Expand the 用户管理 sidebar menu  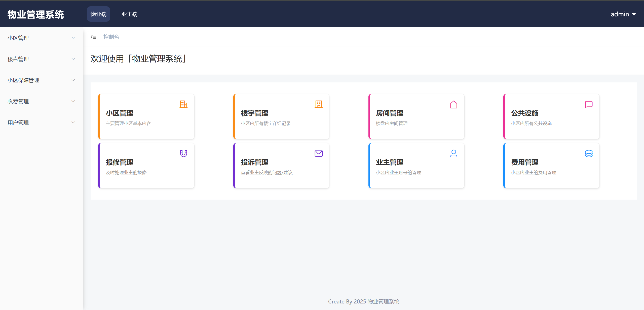click(41, 122)
